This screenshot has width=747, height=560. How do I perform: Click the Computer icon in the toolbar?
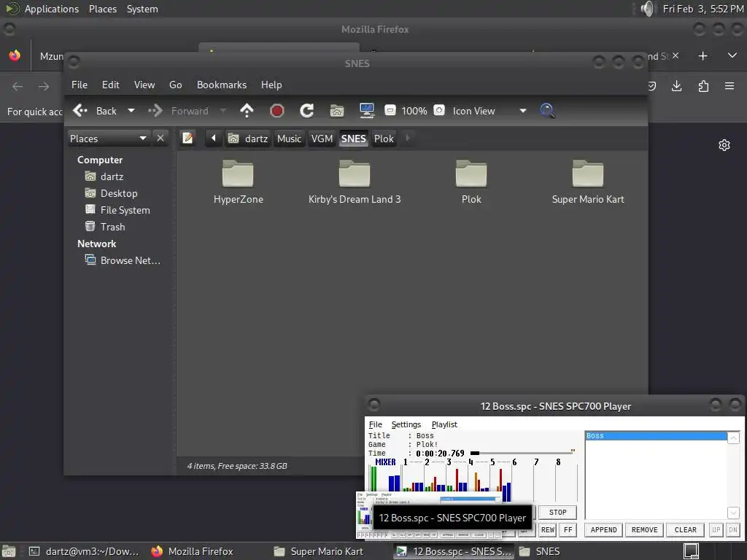367,111
